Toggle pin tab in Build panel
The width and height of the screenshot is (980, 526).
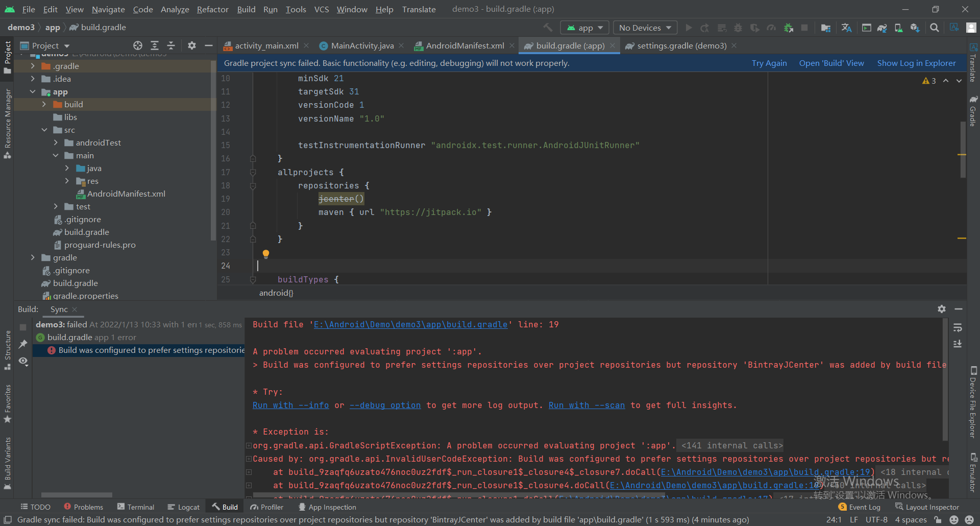click(23, 344)
